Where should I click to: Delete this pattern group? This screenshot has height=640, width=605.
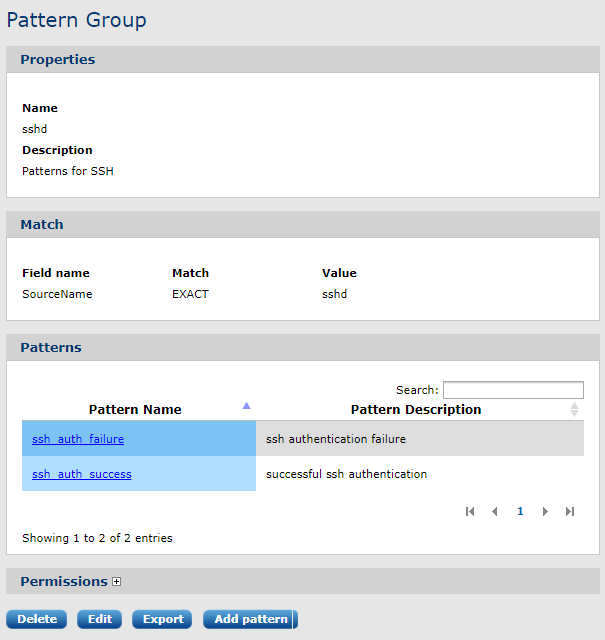tap(37, 619)
